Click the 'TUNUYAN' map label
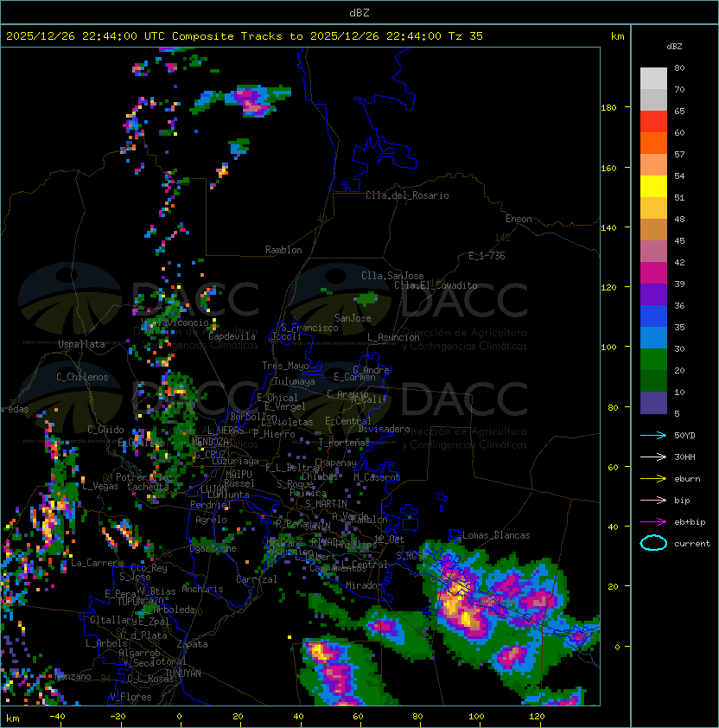The image size is (719, 728). (183, 674)
